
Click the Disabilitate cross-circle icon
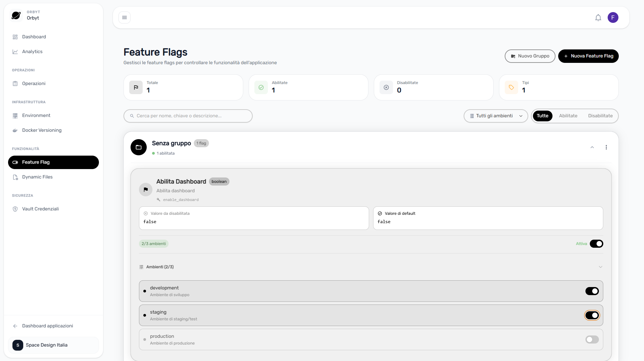pyautogui.click(x=386, y=87)
